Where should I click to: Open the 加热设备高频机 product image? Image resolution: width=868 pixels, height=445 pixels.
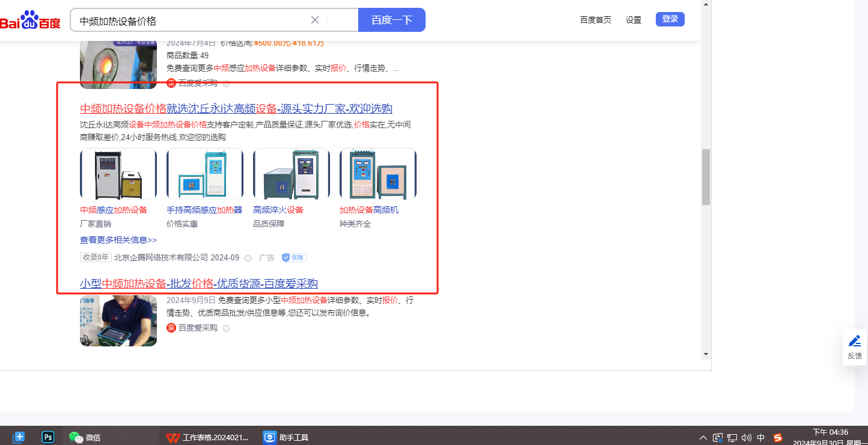pos(378,174)
